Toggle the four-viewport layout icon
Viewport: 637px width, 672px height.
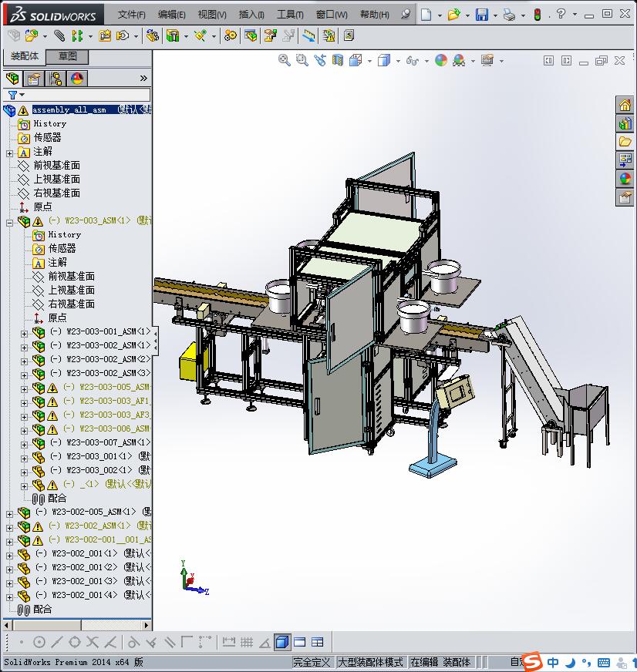click(318, 642)
